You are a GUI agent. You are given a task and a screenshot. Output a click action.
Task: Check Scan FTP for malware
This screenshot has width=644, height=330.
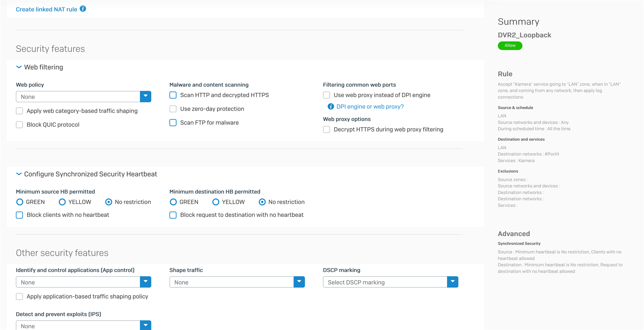pos(173,122)
